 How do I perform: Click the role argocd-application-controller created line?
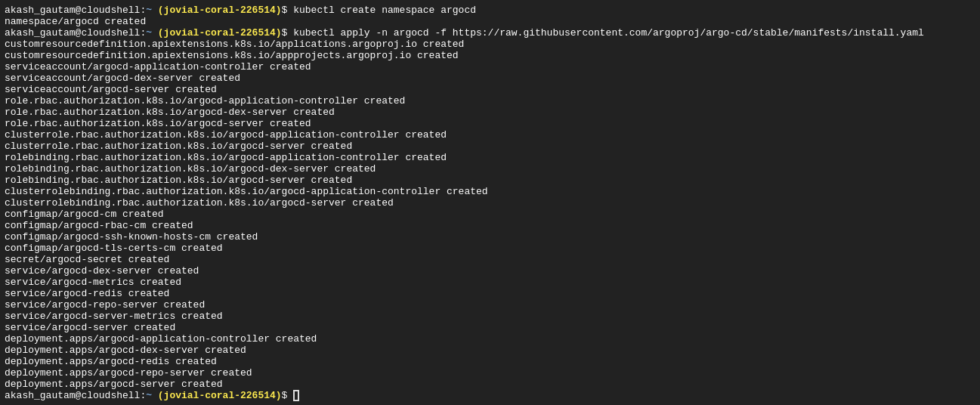point(205,100)
